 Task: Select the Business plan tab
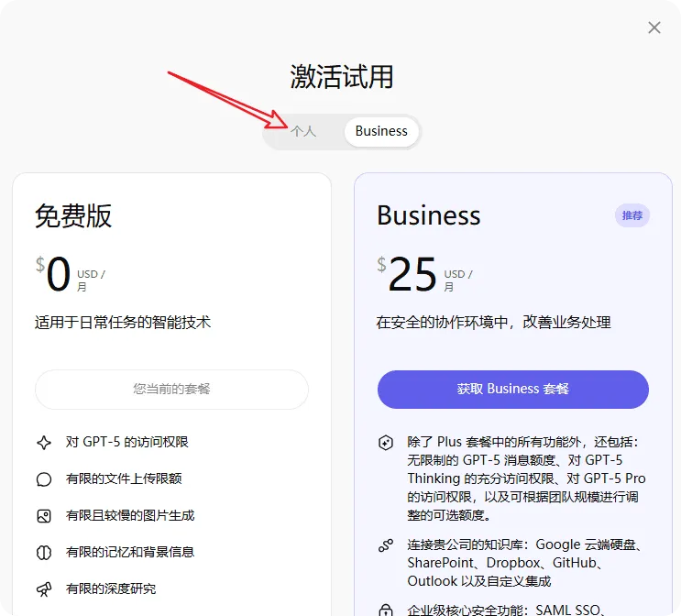click(x=381, y=131)
